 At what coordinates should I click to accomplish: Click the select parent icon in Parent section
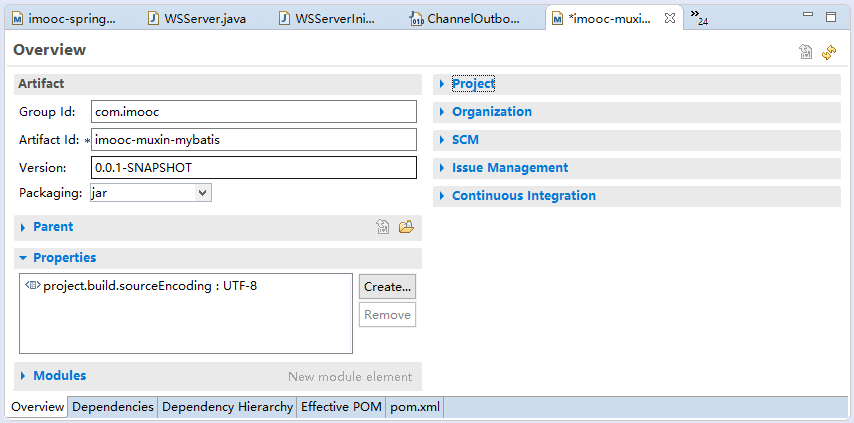click(383, 227)
